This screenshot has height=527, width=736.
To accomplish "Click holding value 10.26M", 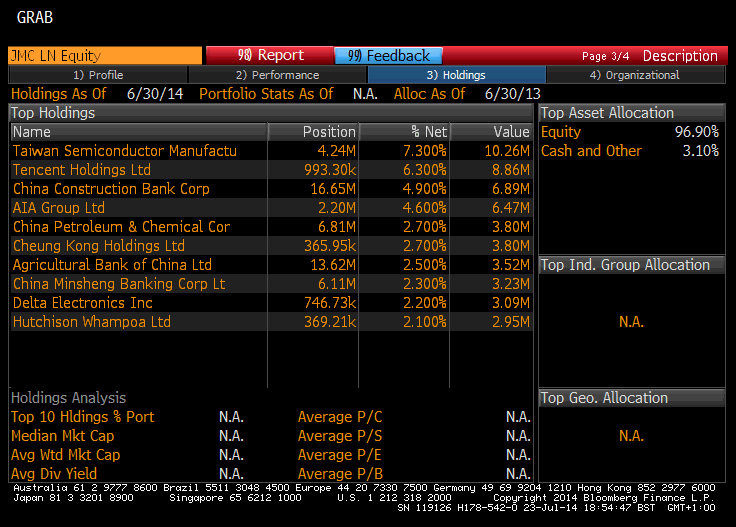I will click(x=507, y=151).
